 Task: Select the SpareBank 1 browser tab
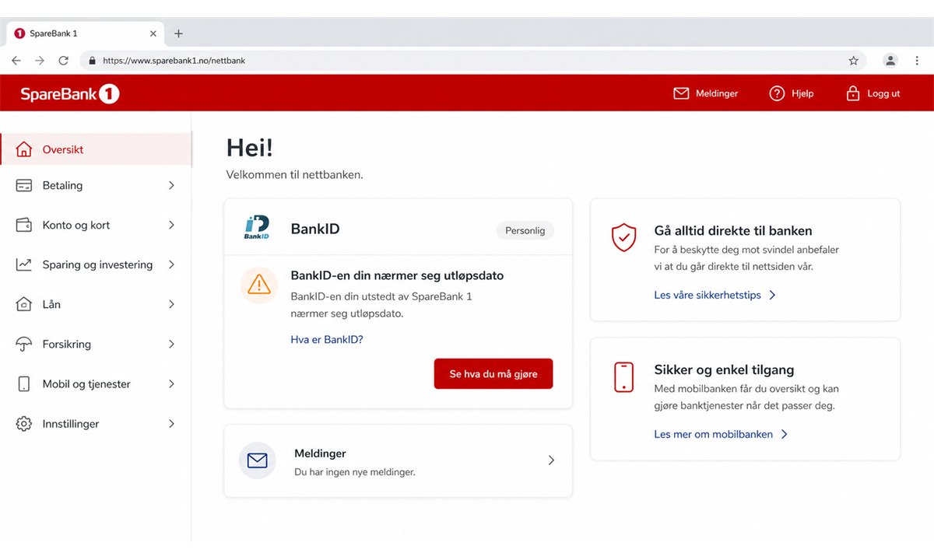pyautogui.click(x=85, y=33)
